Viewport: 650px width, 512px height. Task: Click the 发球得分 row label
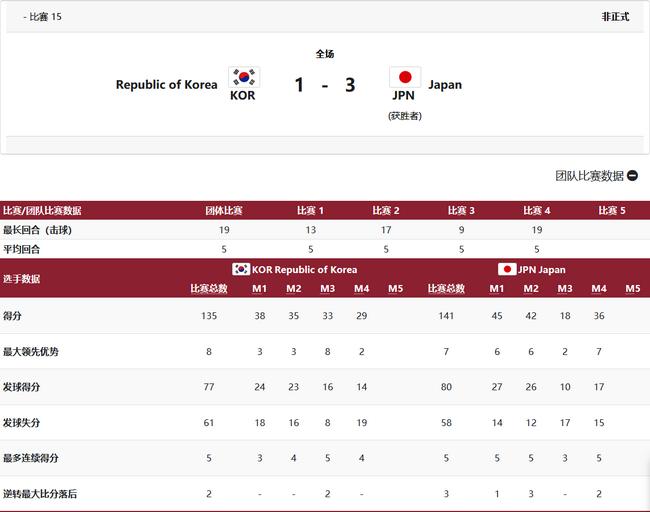coord(22,387)
